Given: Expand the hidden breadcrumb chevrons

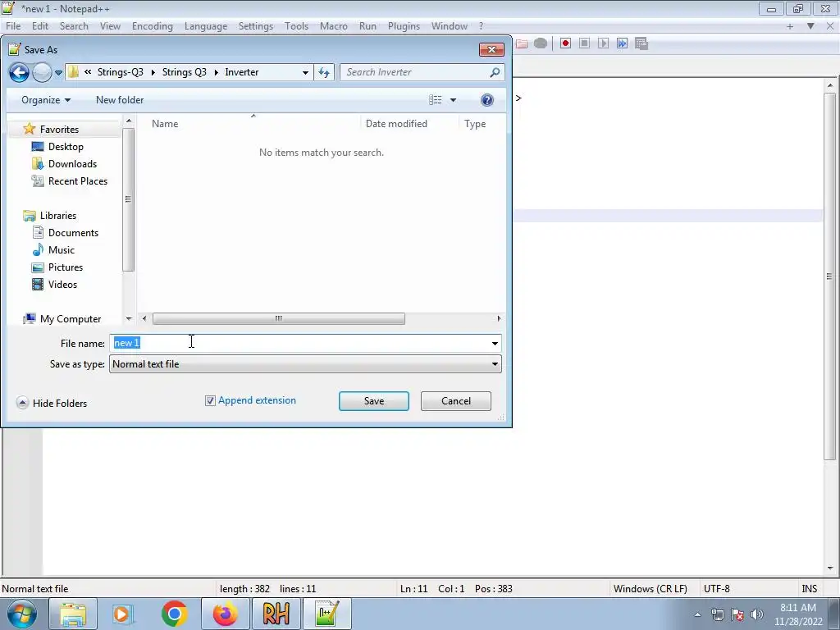Looking at the screenshot, I should click(88, 72).
